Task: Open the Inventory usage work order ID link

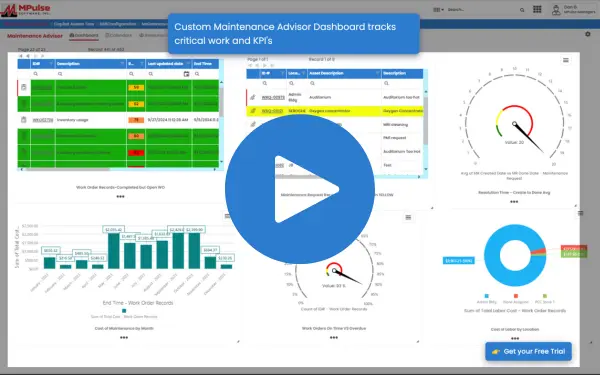Action: tap(42, 120)
